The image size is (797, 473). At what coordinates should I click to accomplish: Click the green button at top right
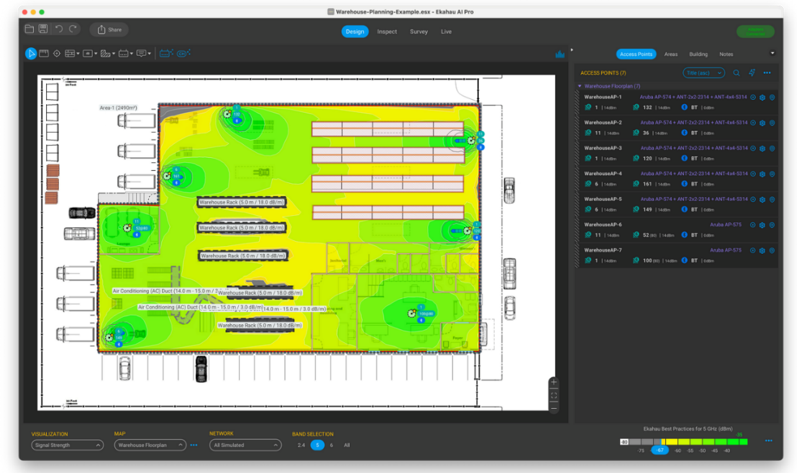click(755, 31)
